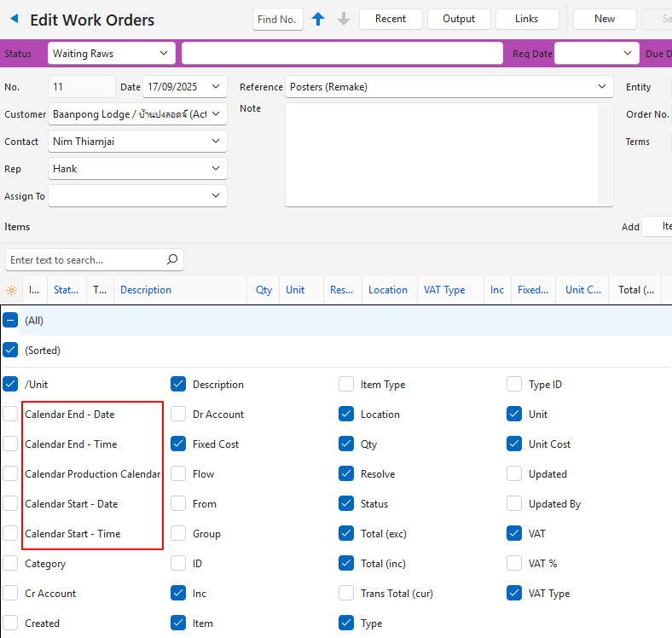Toggle the (All) columns checkbox
This screenshot has width=672, height=638.
click(10, 321)
